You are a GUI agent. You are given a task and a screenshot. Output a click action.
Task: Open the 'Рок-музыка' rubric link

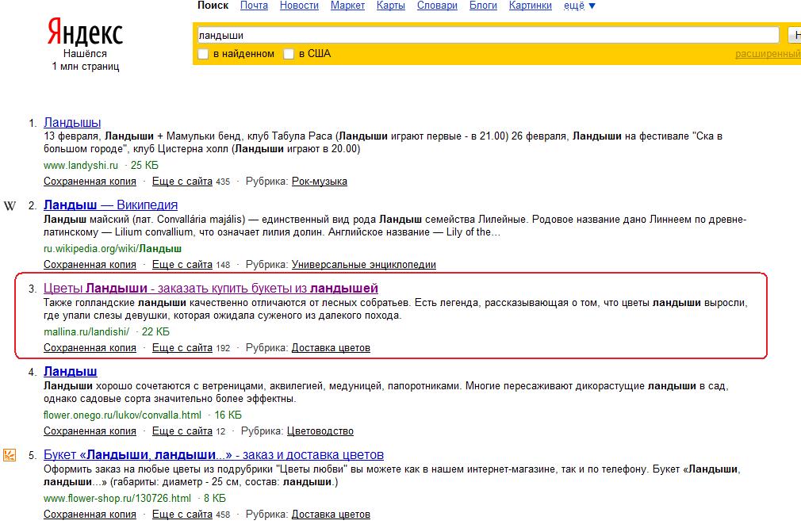320,182
